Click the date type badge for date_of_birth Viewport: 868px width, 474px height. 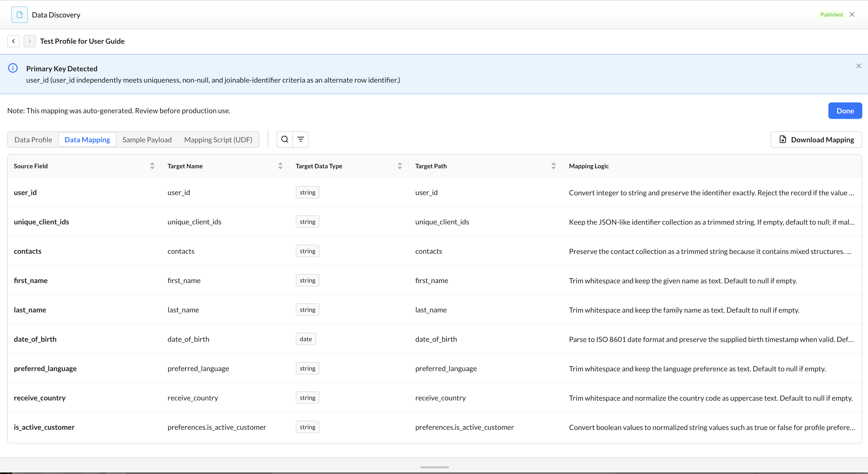(x=306, y=339)
